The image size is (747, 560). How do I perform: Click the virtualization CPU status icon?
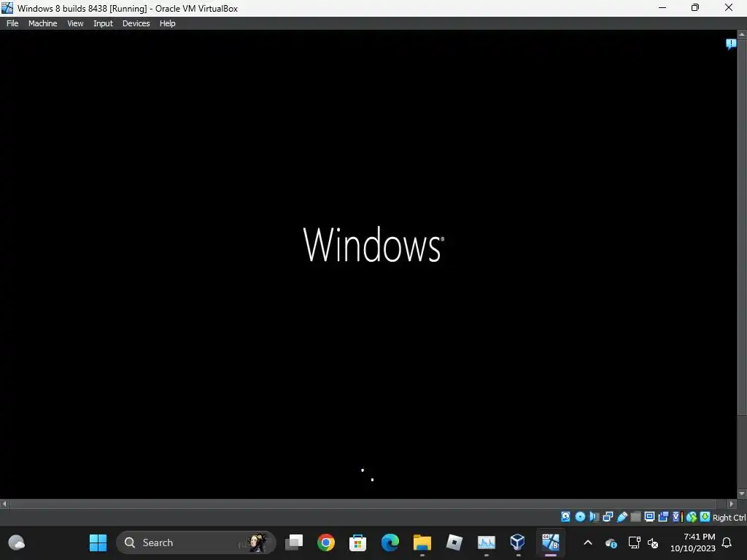click(x=677, y=517)
